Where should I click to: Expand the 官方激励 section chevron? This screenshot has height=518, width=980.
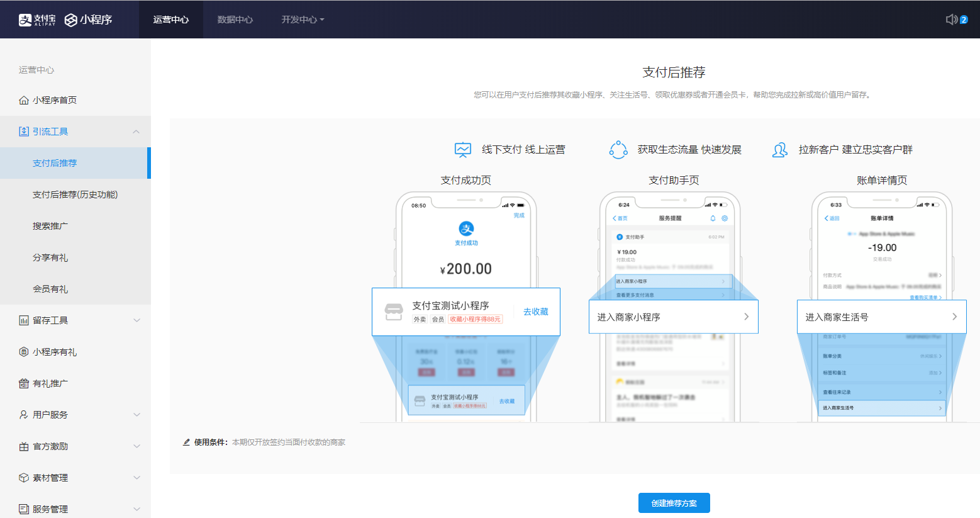pos(136,446)
